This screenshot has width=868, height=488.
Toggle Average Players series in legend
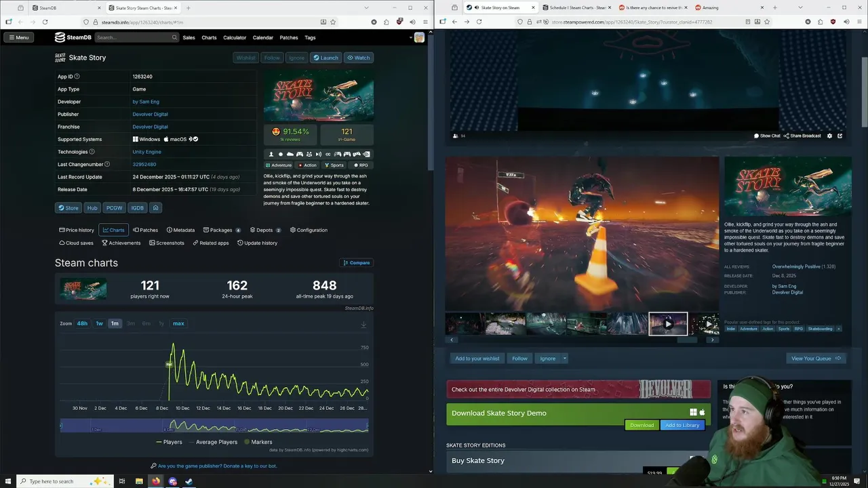[212, 442]
